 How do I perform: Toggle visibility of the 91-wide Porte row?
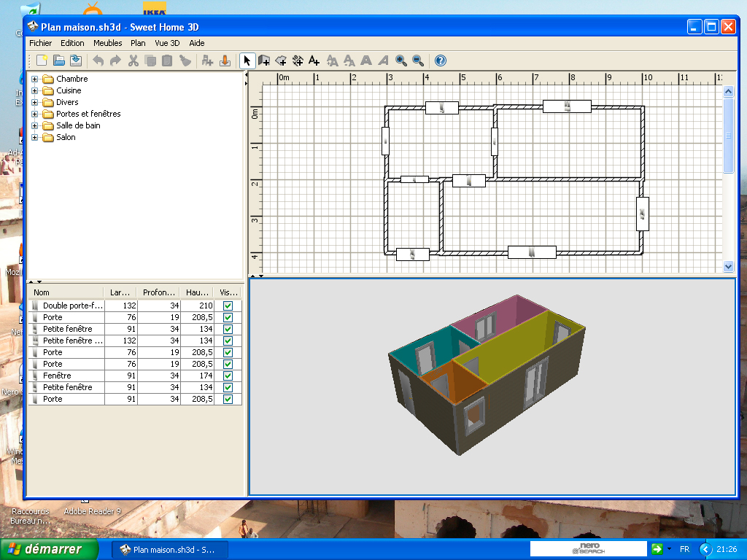(228, 399)
